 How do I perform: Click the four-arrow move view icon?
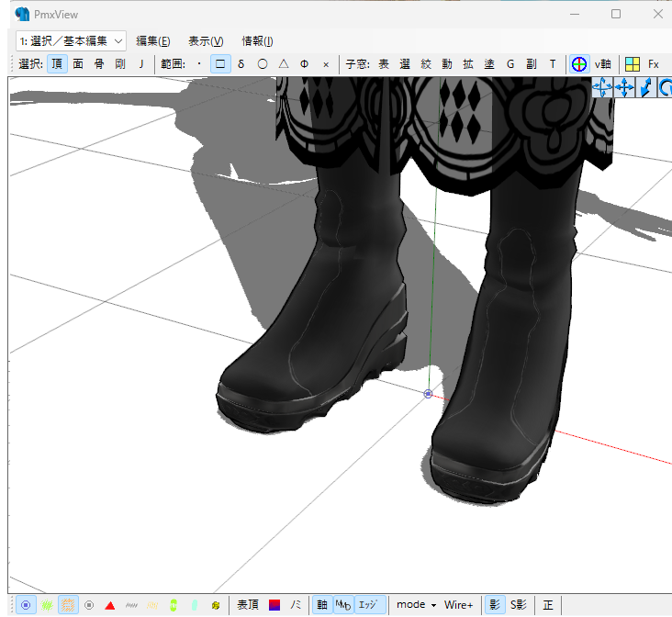(x=624, y=87)
